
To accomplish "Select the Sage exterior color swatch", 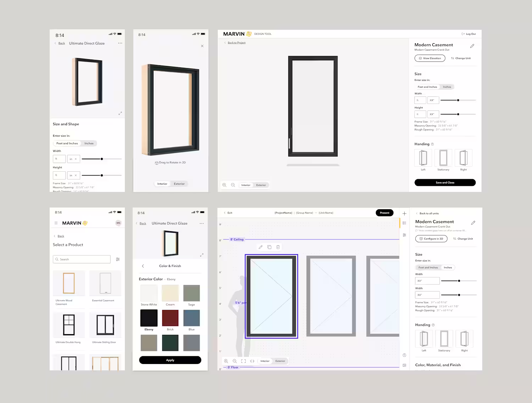I will pos(192,293).
